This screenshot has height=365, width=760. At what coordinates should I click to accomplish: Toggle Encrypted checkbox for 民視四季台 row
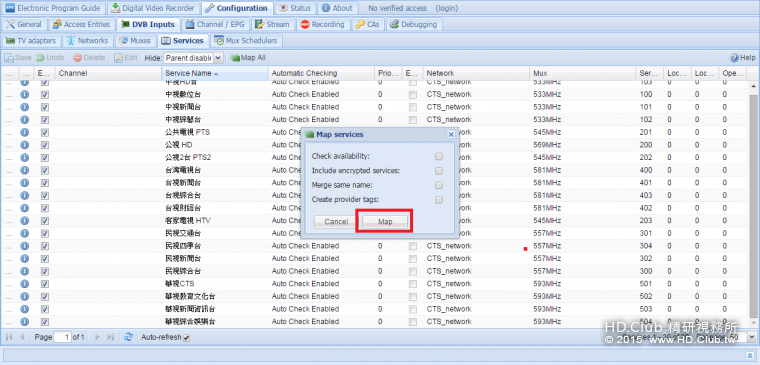pyautogui.click(x=412, y=246)
